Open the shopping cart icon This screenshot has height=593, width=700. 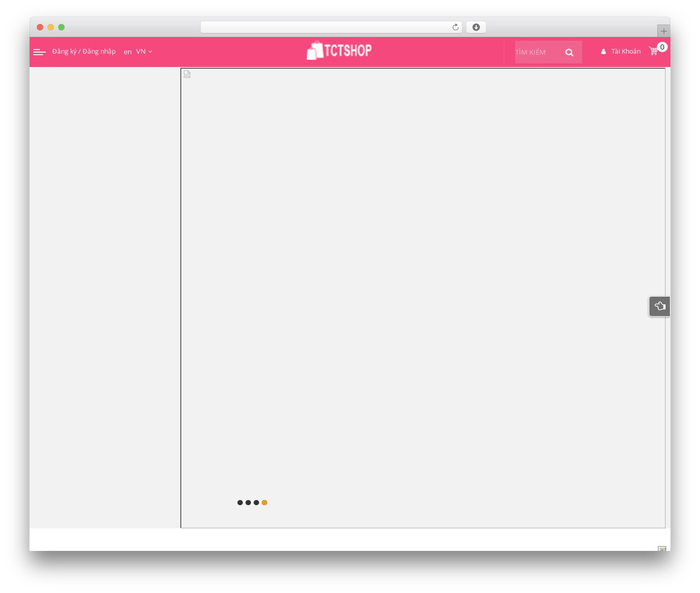(x=654, y=51)
